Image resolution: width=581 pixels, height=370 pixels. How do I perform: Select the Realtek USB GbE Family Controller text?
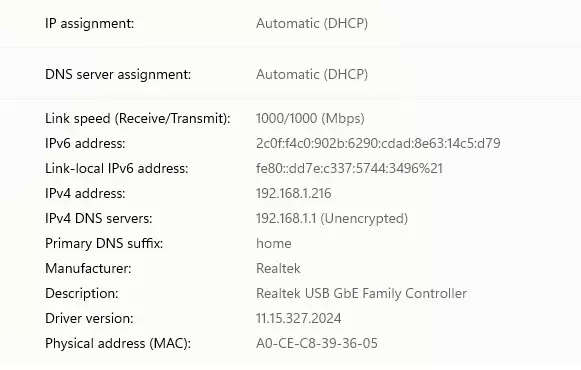(x=361, y=293)
